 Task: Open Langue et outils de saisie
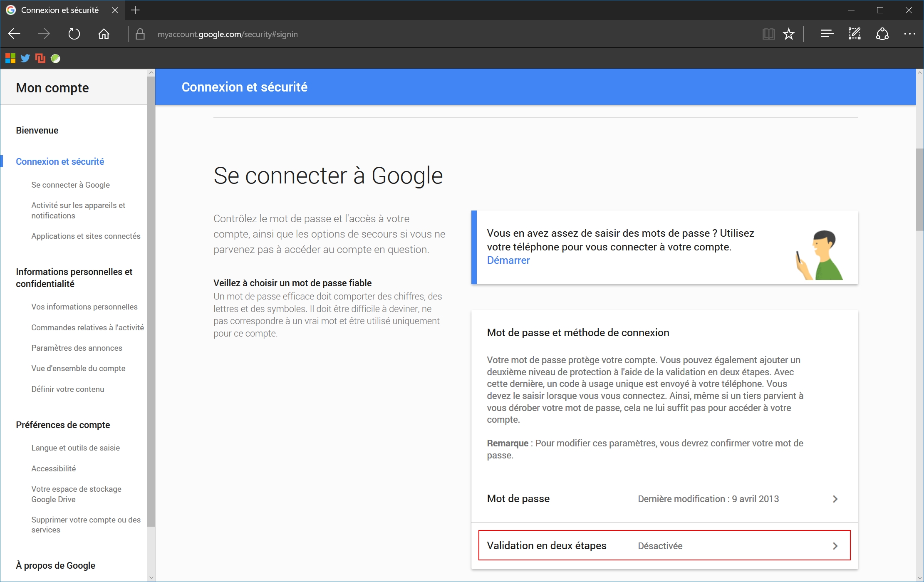75,448
